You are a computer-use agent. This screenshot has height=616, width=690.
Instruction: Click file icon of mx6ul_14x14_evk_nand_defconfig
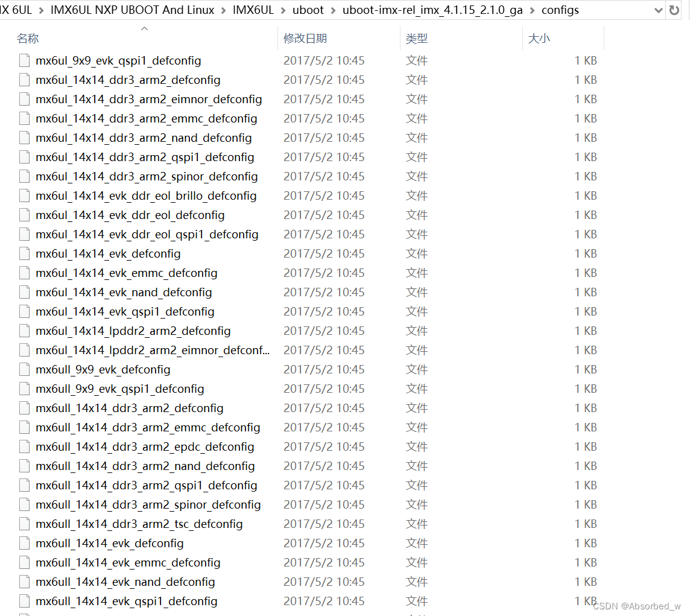25,293
